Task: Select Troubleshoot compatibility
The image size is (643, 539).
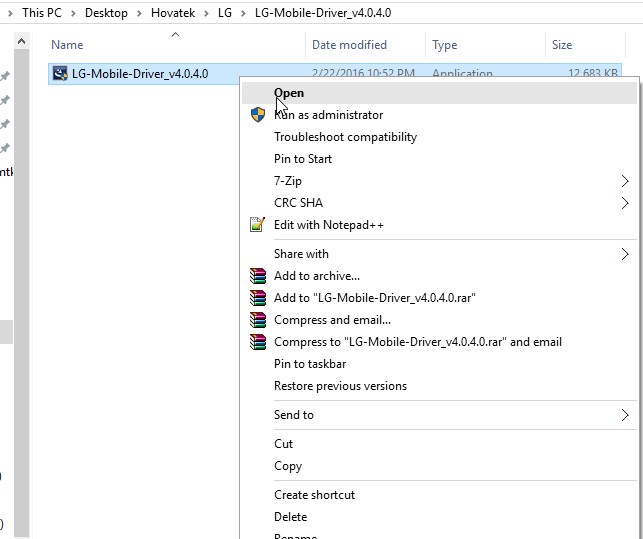Action: pyautogui.click(x=439, y=137)
